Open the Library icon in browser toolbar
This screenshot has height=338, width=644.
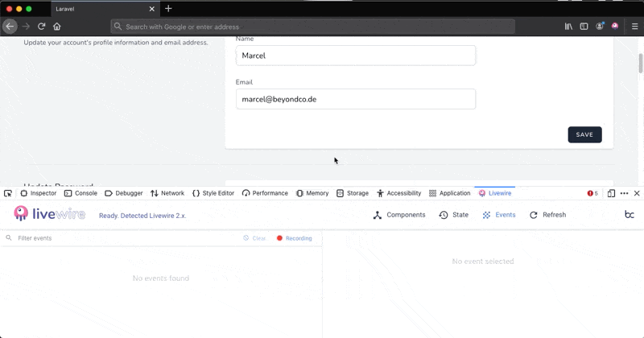(x=568, y=27)
